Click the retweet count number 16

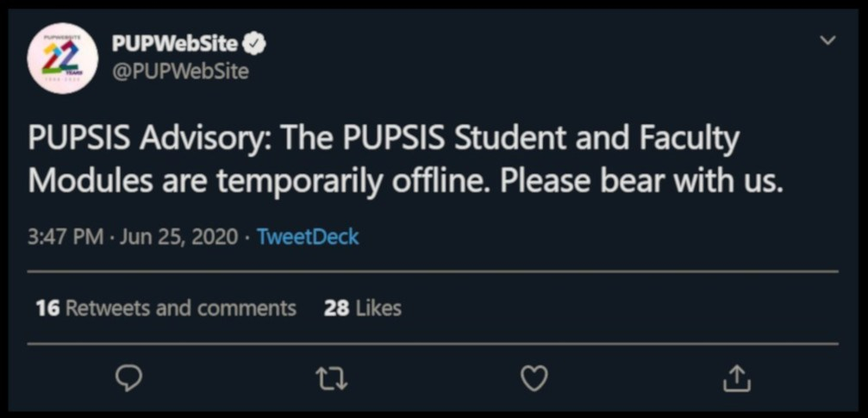[x=47, y=308]
